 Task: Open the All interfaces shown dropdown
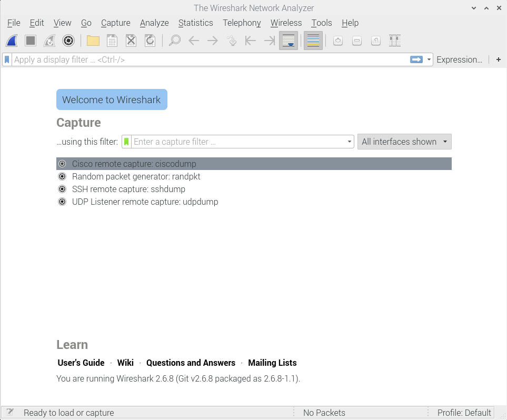point(404,142)
